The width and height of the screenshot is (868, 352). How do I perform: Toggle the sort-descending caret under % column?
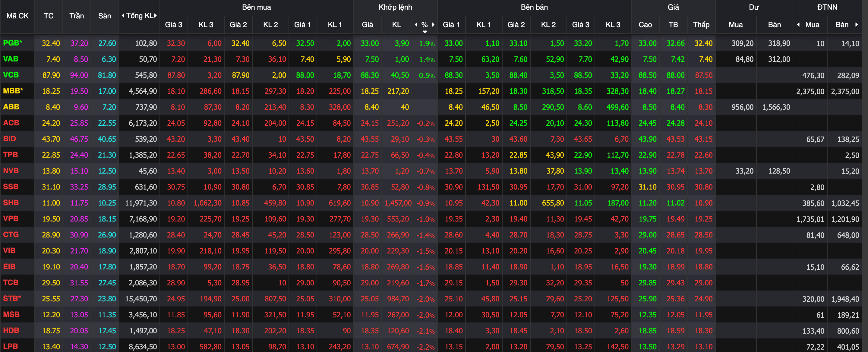tap(425, 32)
